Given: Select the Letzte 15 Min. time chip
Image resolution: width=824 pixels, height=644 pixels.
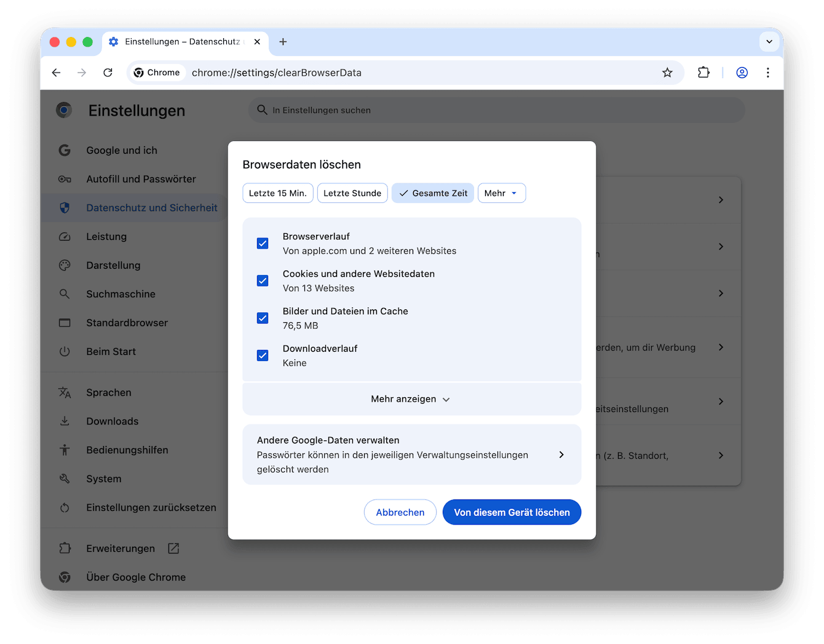Looking at the screenshot, I should point(277,193).
